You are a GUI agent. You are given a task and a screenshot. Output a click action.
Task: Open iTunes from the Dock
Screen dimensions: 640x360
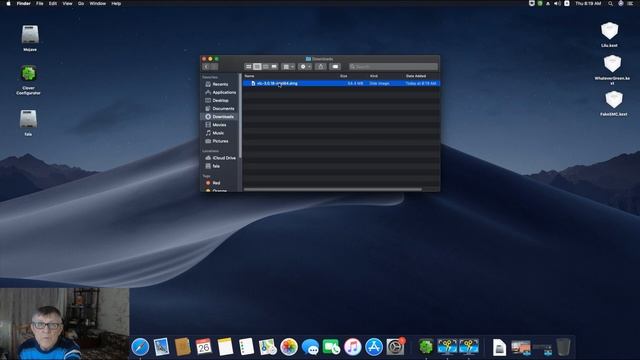(x=353, y=347)
